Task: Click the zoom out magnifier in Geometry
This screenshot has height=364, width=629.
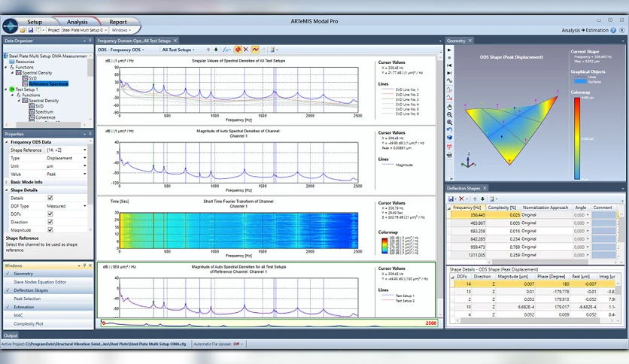Action: [449, 114]
